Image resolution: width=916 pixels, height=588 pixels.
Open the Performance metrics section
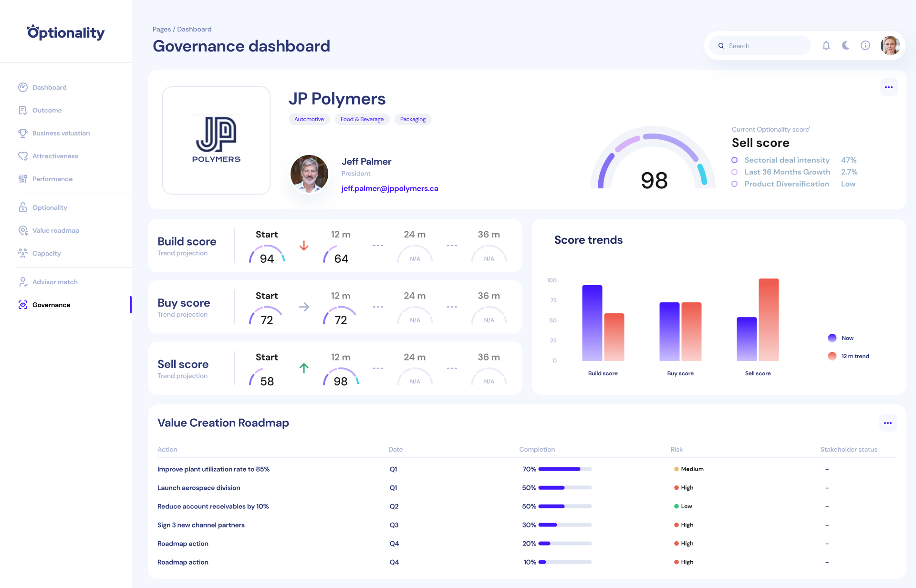pyautogui.click(x=52, y=179)
